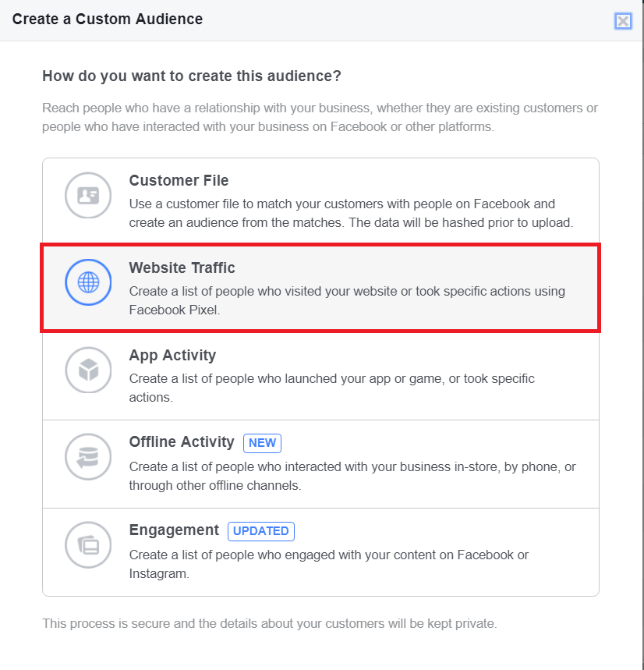Choose the Engagement option title
644x670 pixels.
174,530
